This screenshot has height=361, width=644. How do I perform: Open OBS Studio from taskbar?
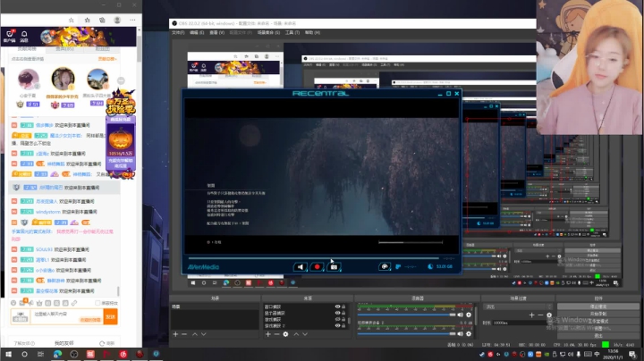[x=74, y=354]
